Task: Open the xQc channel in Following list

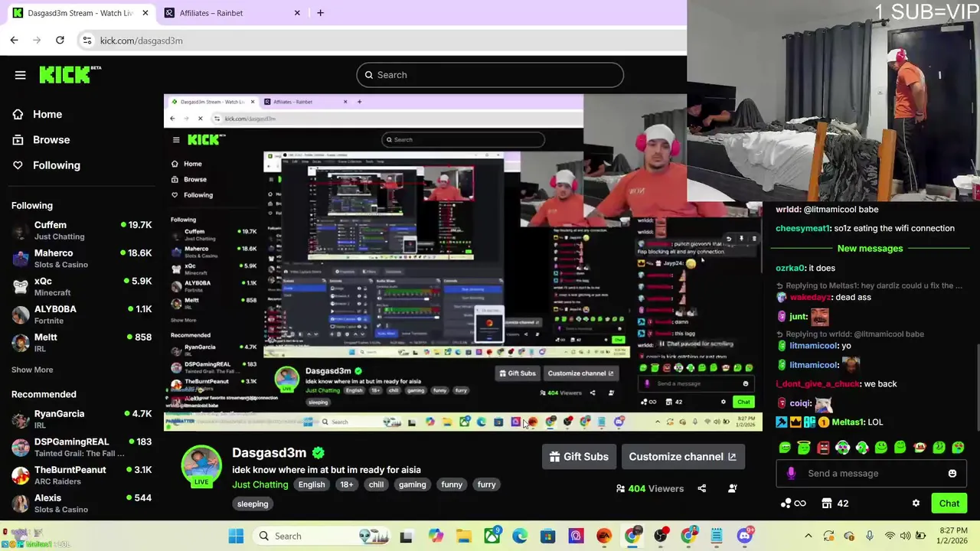Action: pos(80,286)
